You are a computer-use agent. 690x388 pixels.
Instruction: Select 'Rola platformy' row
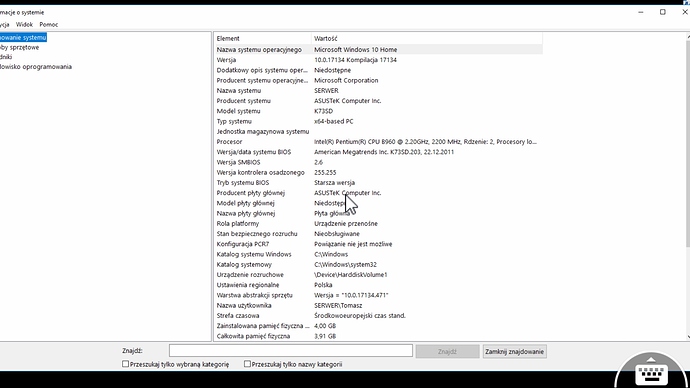coord(378,223)
